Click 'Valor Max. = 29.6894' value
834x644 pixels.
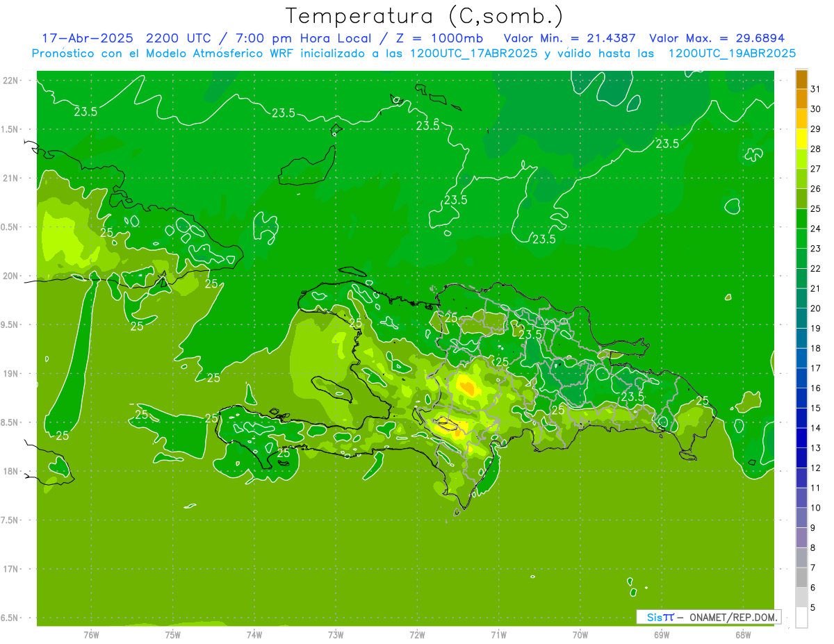coord(717,38)
